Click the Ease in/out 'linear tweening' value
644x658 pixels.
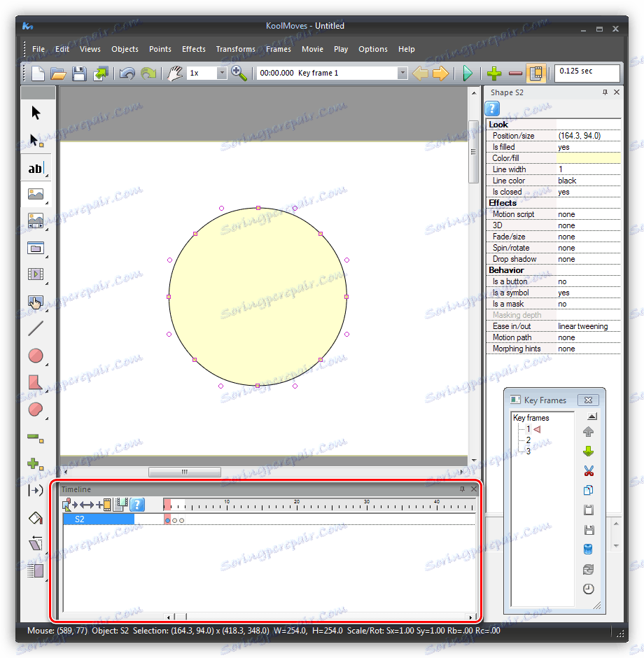582,326
